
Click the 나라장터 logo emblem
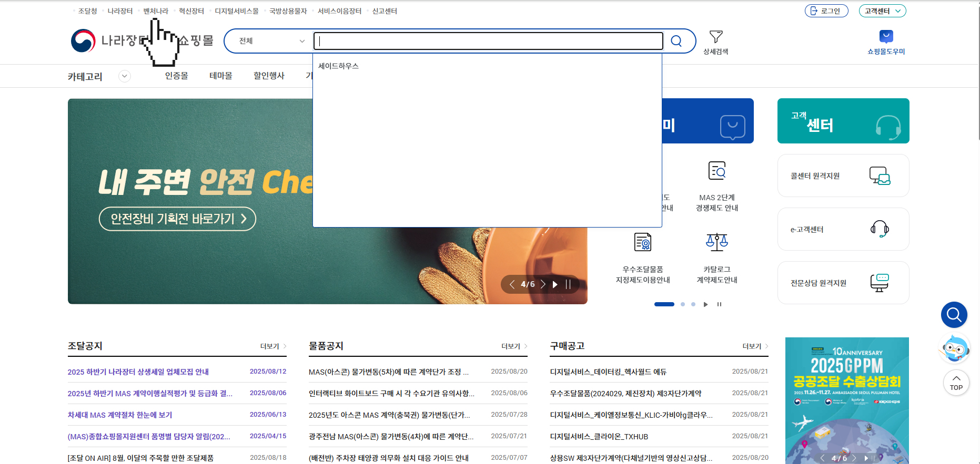(x=83, y=40)
